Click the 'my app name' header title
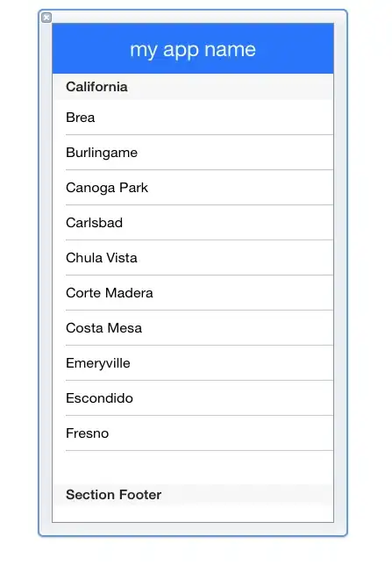The image size is (392, 565). (x=193, y=49)
